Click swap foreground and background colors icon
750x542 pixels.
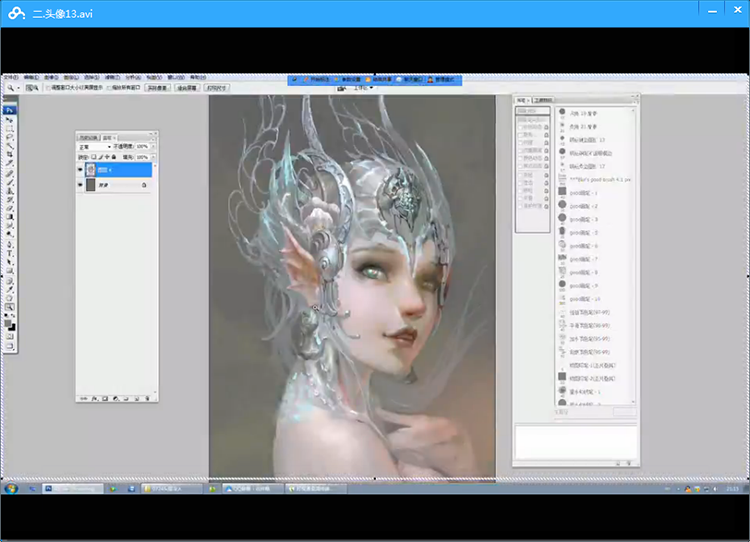pos(13,316)
